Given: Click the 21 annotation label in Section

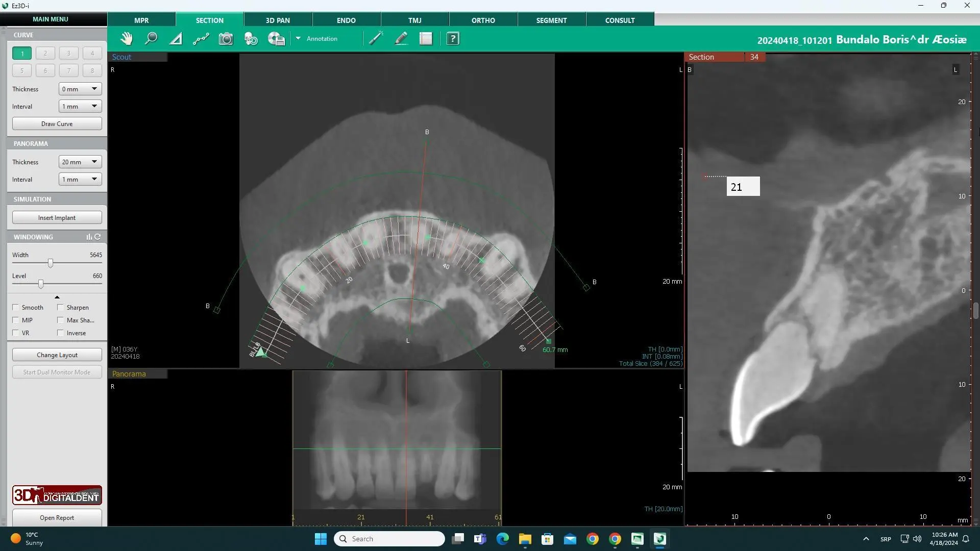Looking at the screenshot, I should click(x=743, y=186).
